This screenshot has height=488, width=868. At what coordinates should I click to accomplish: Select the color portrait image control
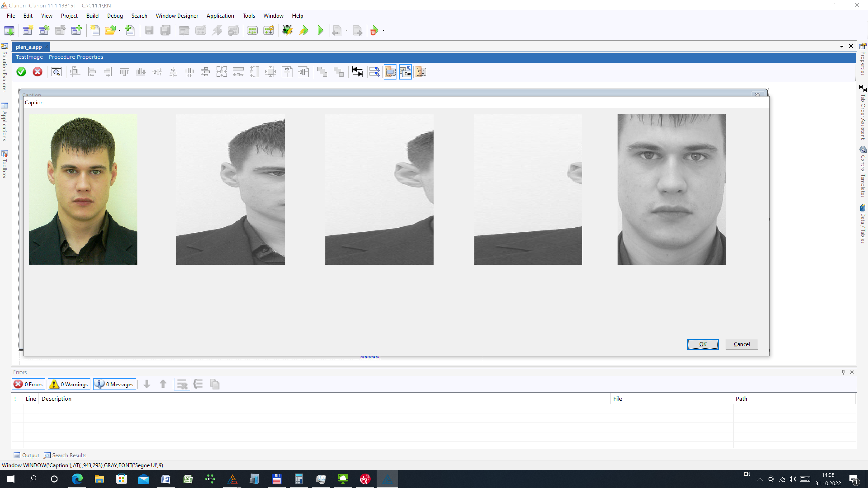click(83, 189)
